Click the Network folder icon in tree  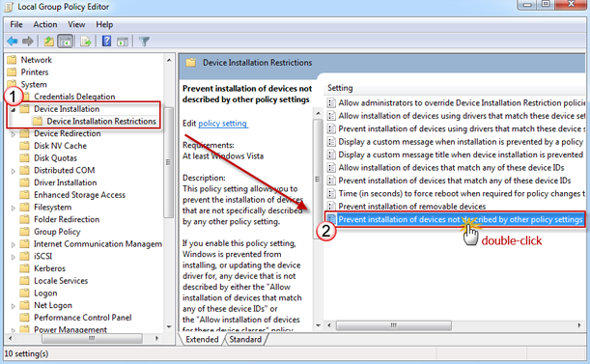coord(12,60)
